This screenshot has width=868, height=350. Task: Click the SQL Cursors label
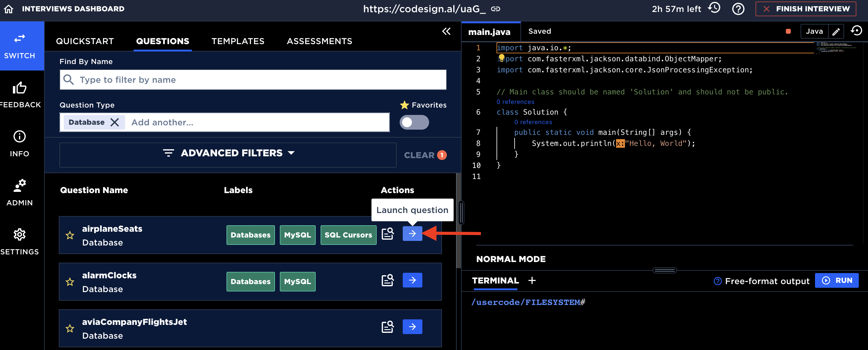tap(348, 235)
